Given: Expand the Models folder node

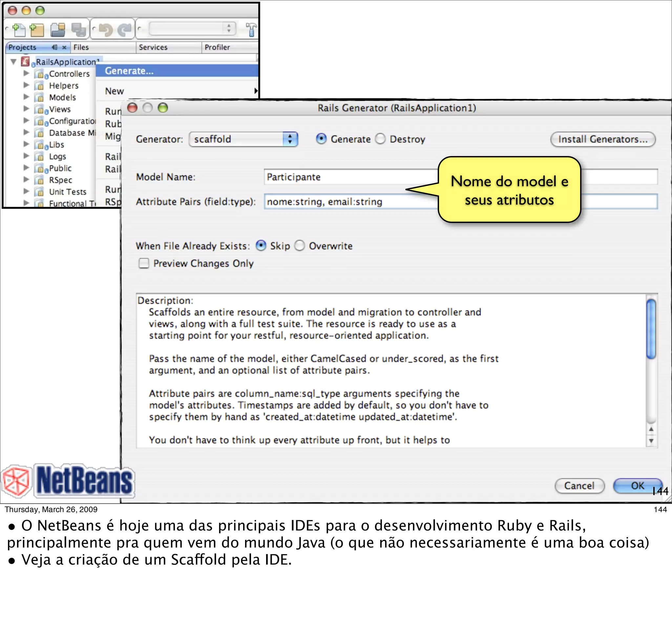Looking at the screenshot, I should (x=26, y=97).
